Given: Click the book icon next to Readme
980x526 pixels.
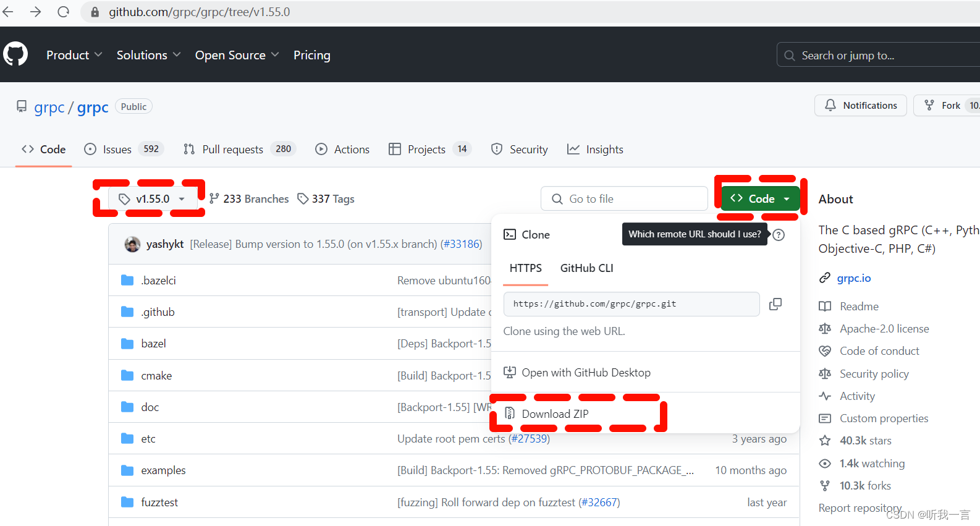Looking at the screenshot, I should 825,307.
